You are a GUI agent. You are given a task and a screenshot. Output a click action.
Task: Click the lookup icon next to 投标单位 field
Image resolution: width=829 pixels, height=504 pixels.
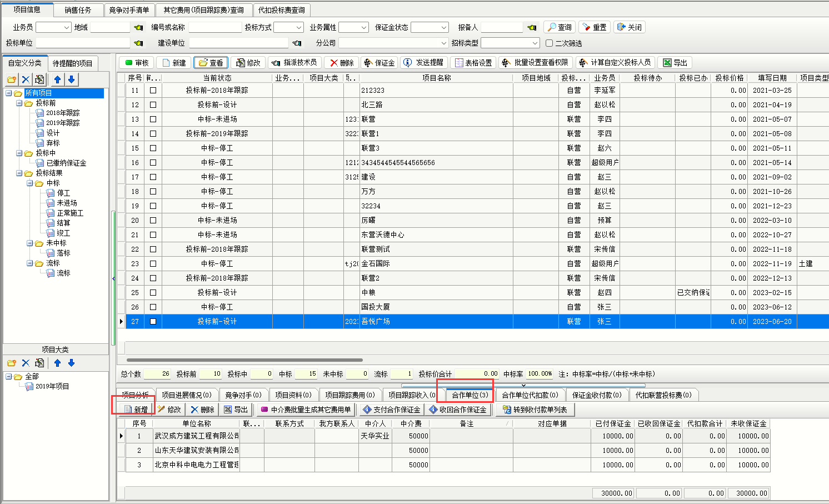tap(138, 43)
